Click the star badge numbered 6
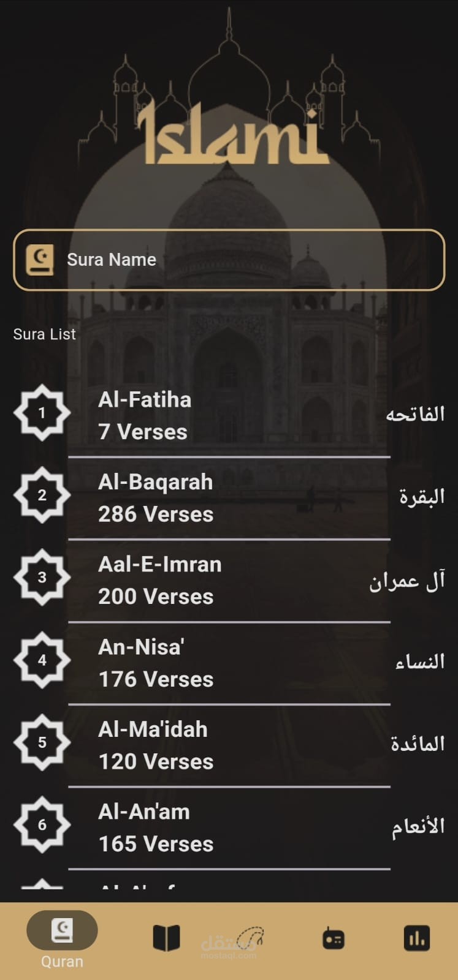The height and width of the screenshot is (980, 458). tap(42, 824)
